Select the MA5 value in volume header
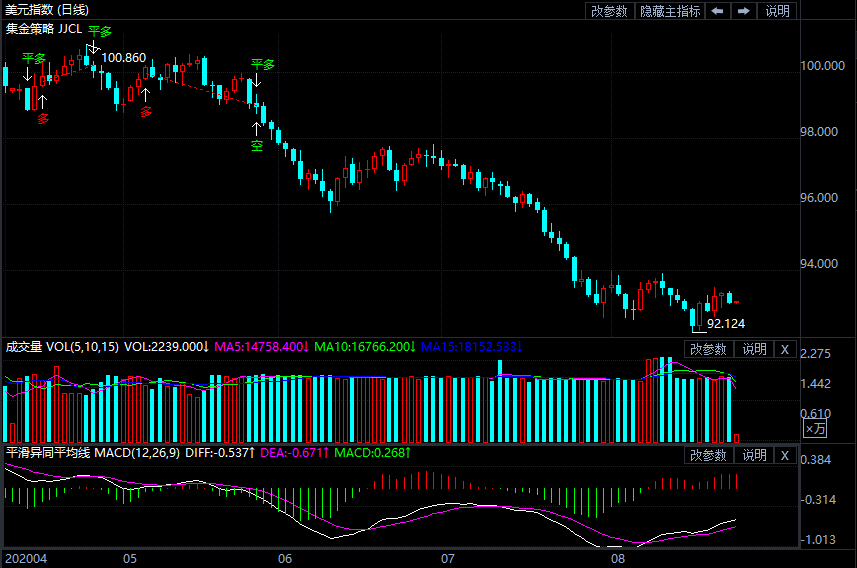The height and width of the screenshot is (568, 857). 260,348
